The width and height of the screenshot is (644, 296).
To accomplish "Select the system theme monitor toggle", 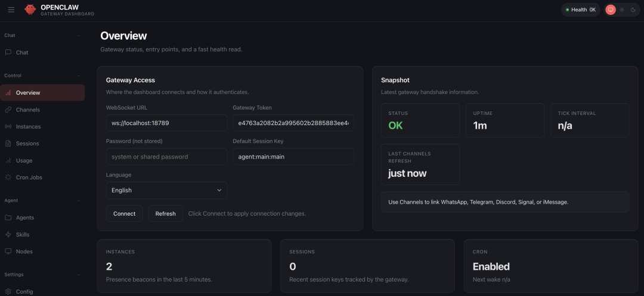I will (610, 10).
